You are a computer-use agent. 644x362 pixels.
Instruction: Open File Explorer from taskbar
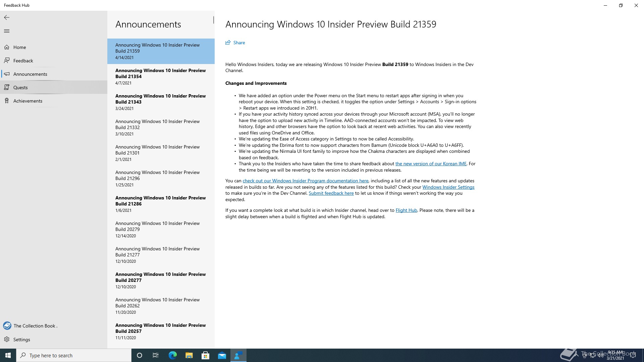tap(189, 355)
